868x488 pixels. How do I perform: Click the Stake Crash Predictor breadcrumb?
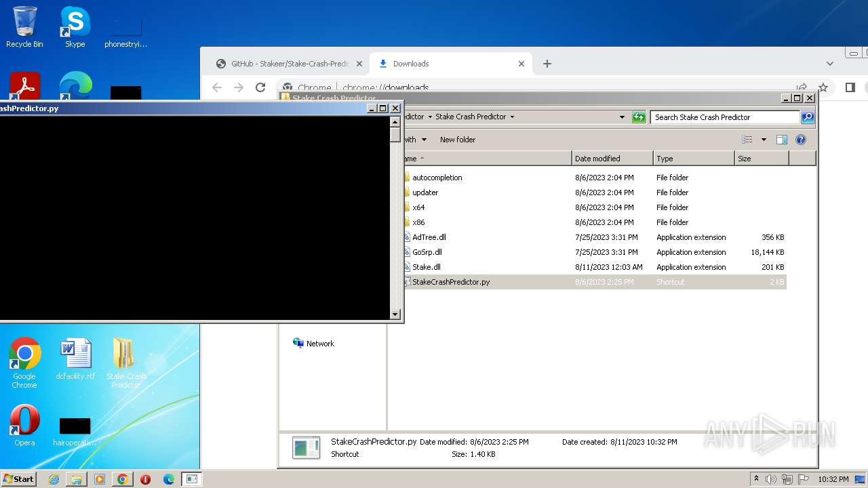[x=471, y=117]
